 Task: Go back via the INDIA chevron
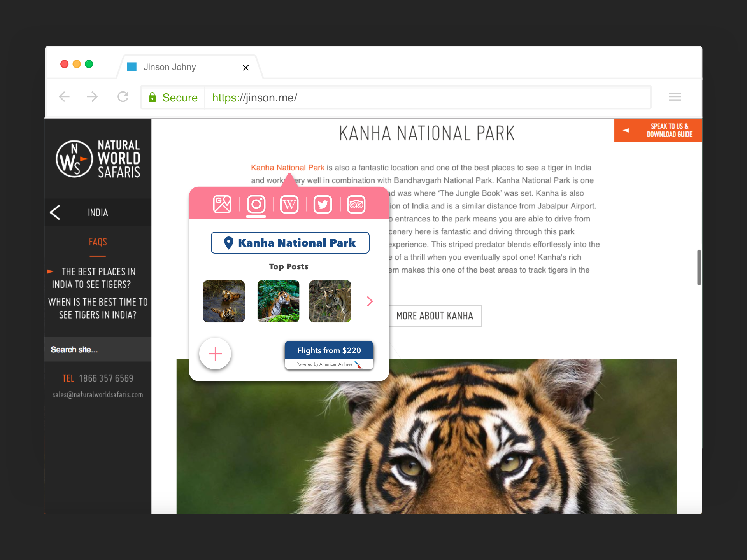point(55,212)
